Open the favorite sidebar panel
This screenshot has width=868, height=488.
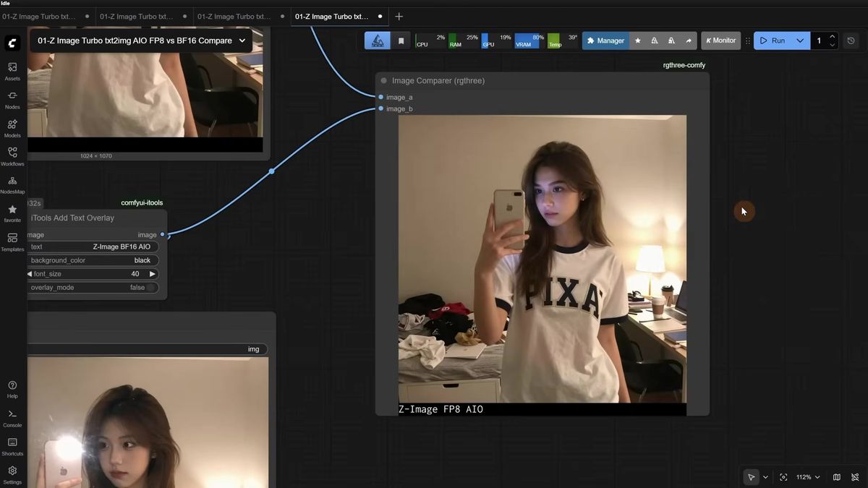pos(12,214)
